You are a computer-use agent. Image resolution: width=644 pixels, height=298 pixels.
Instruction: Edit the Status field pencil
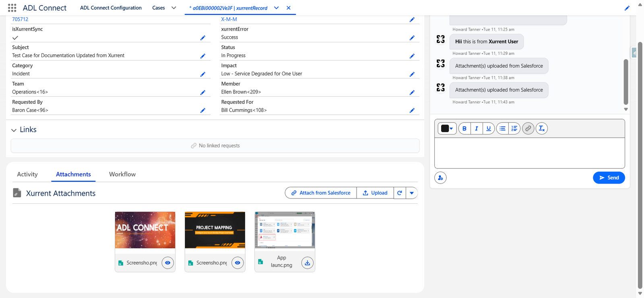click(x=412, y=56)
